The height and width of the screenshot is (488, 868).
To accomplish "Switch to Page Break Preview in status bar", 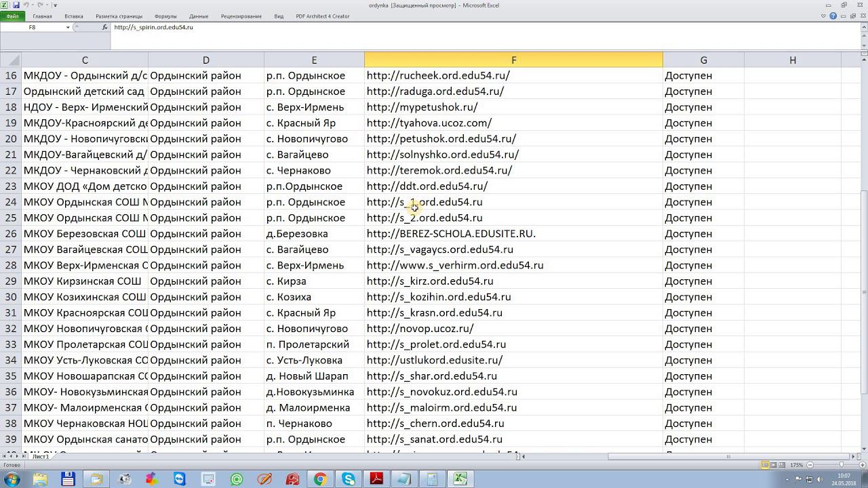I will tap(783, 465).
